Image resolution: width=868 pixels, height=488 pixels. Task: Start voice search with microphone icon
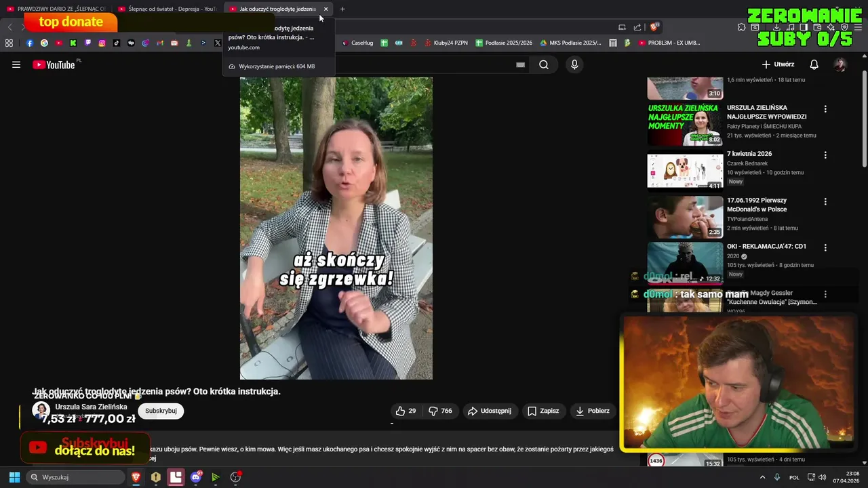(574, 64)
